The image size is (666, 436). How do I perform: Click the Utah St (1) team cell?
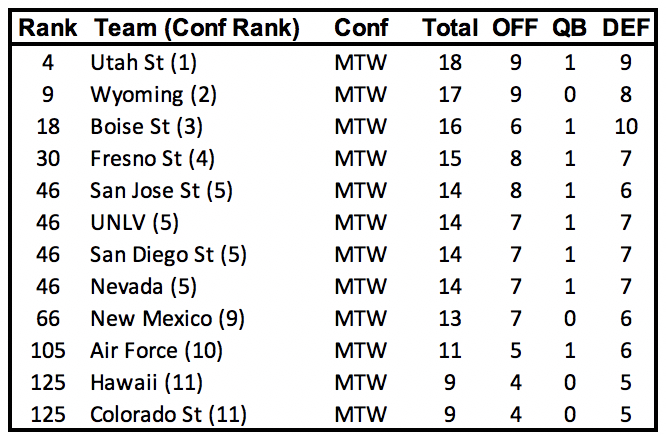point(144,63)
